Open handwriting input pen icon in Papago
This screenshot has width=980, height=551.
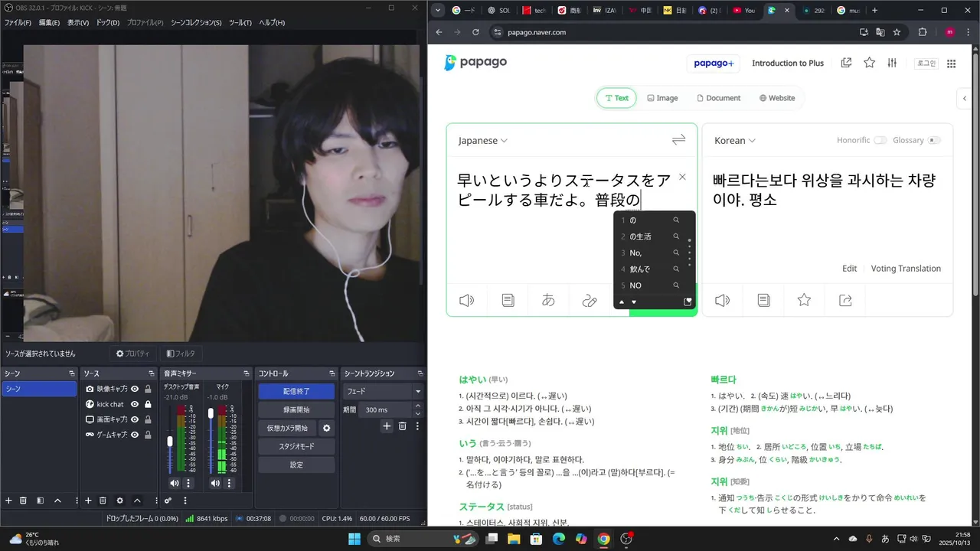[589, 300]
